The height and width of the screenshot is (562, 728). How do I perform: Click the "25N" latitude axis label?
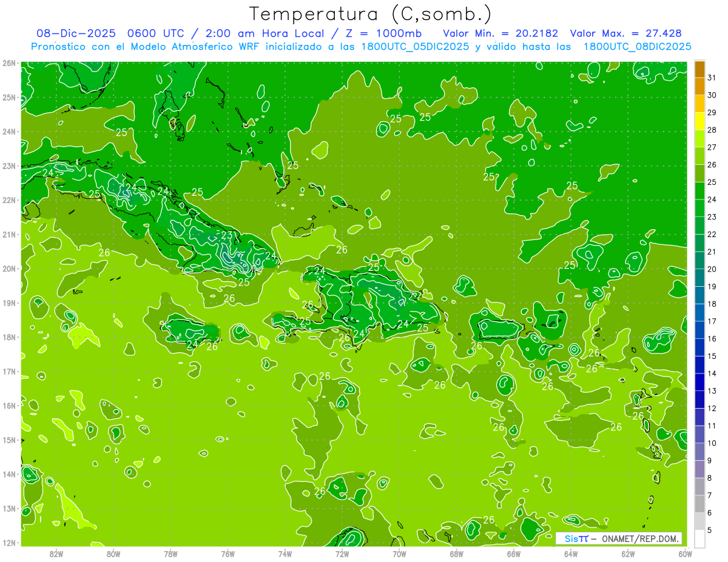click(x=8, y=98)
